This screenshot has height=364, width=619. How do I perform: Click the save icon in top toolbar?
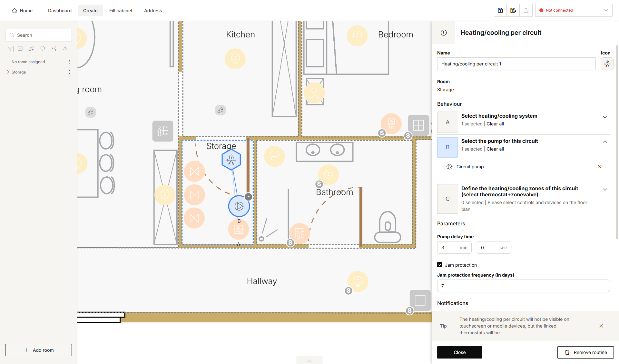500,10
